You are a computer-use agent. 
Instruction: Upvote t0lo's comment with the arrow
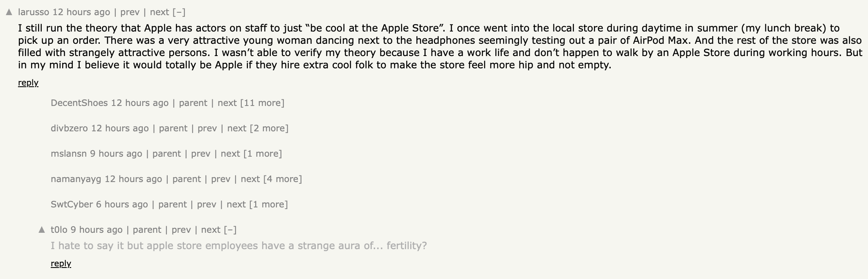42,230
